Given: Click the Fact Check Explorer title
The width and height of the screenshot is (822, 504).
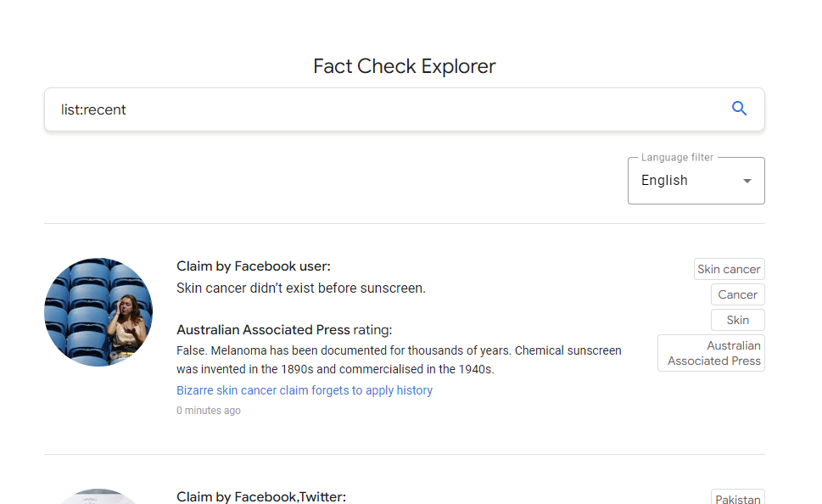Looking at the screenshot, I should (404, 66).
